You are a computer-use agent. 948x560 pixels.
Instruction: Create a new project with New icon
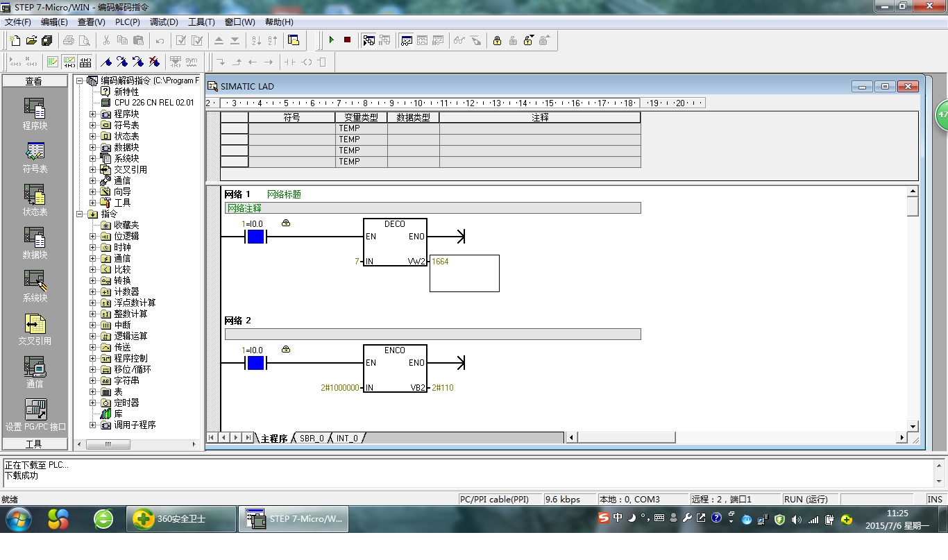tap(15, 41)
